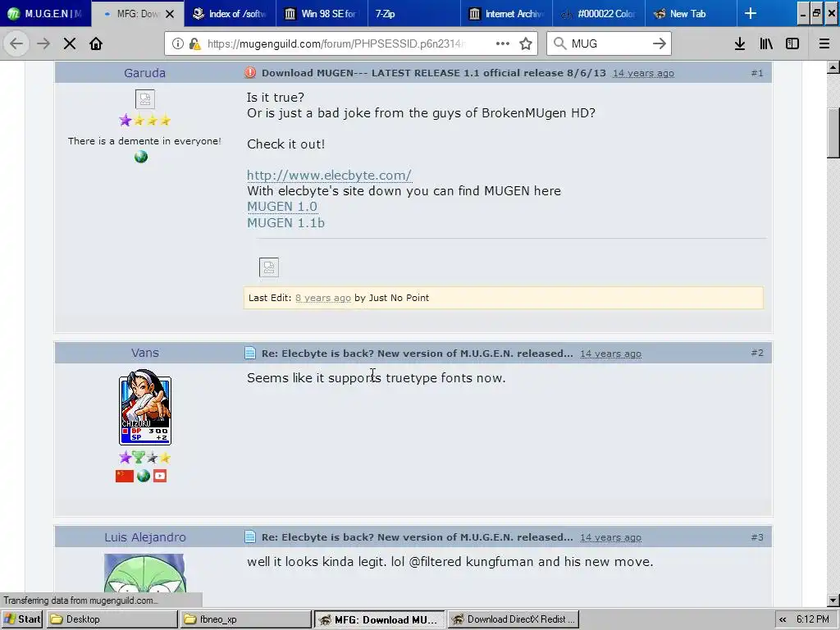Stop loading the page with the X button

coord(70,43)
